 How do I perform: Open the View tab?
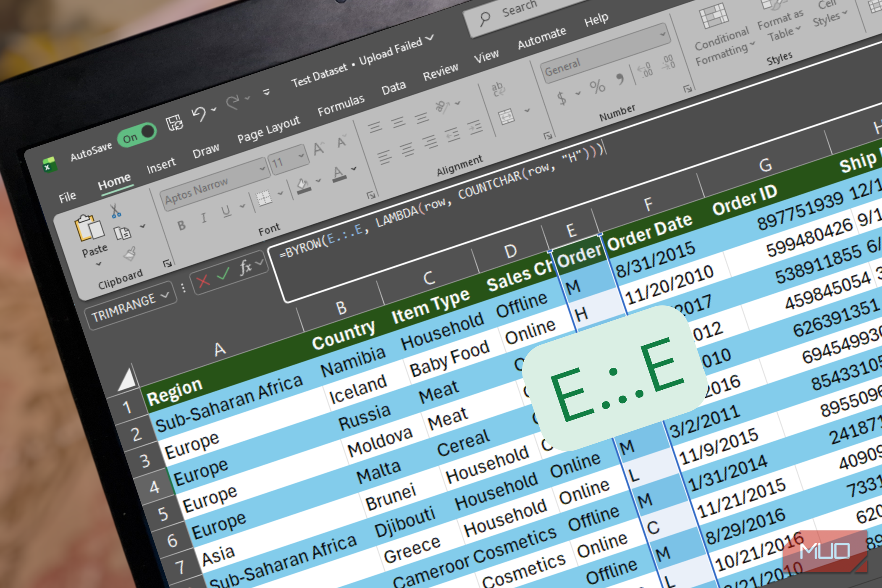click(486, 56)
